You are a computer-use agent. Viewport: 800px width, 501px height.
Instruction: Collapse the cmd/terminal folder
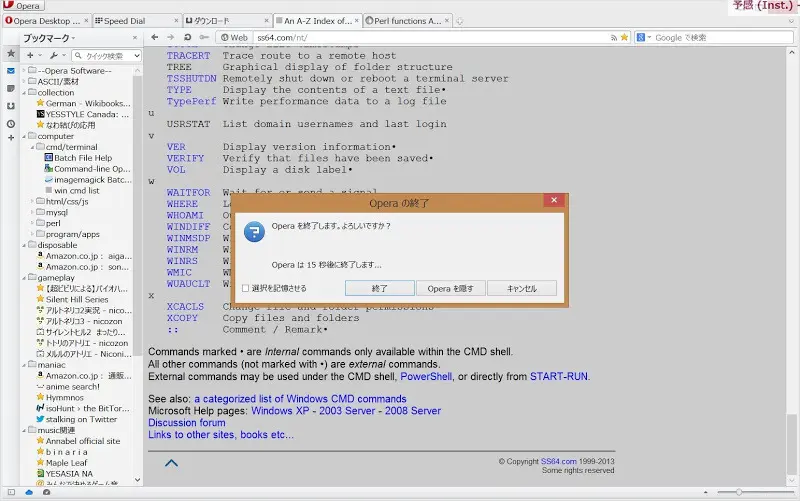33,147
